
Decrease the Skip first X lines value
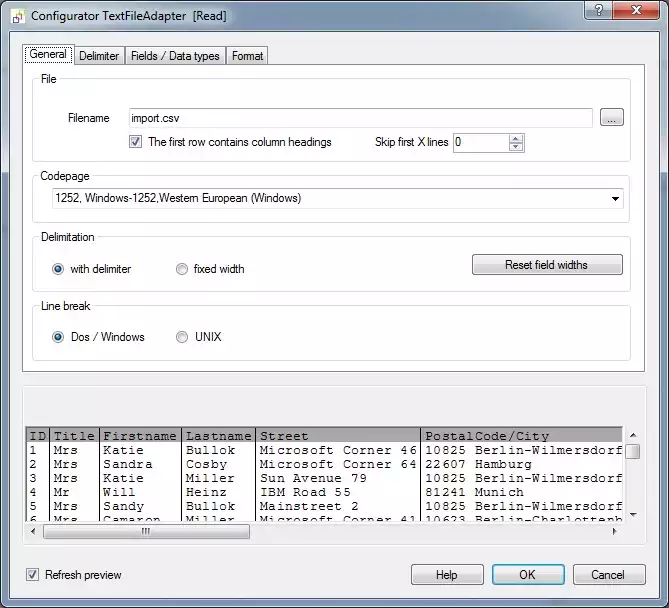coord(516,147)
